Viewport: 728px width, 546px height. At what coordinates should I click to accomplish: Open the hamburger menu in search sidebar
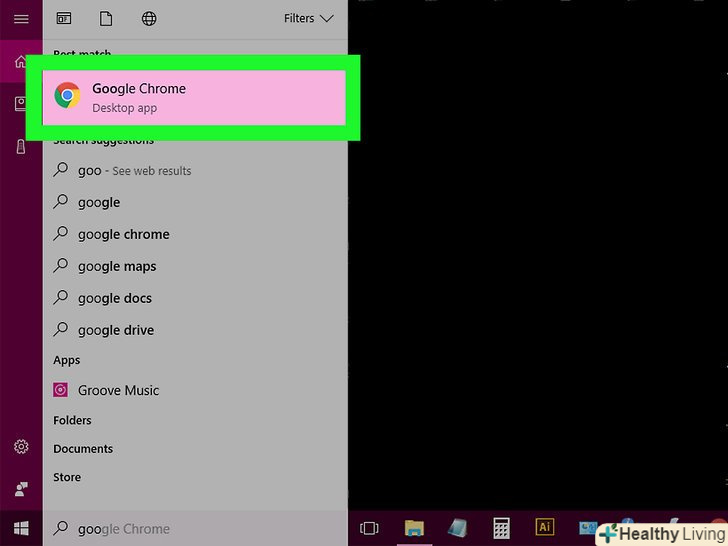coord(21,19)
